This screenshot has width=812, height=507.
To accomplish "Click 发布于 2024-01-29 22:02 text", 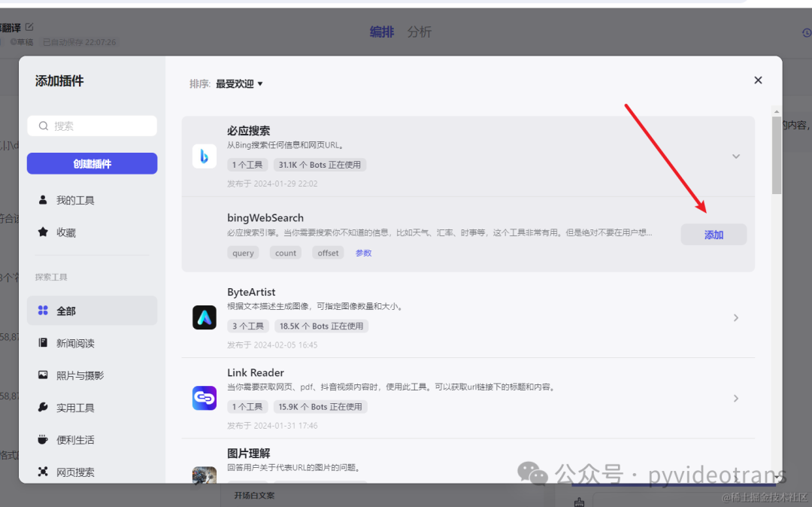I will [x=272, y=184].
